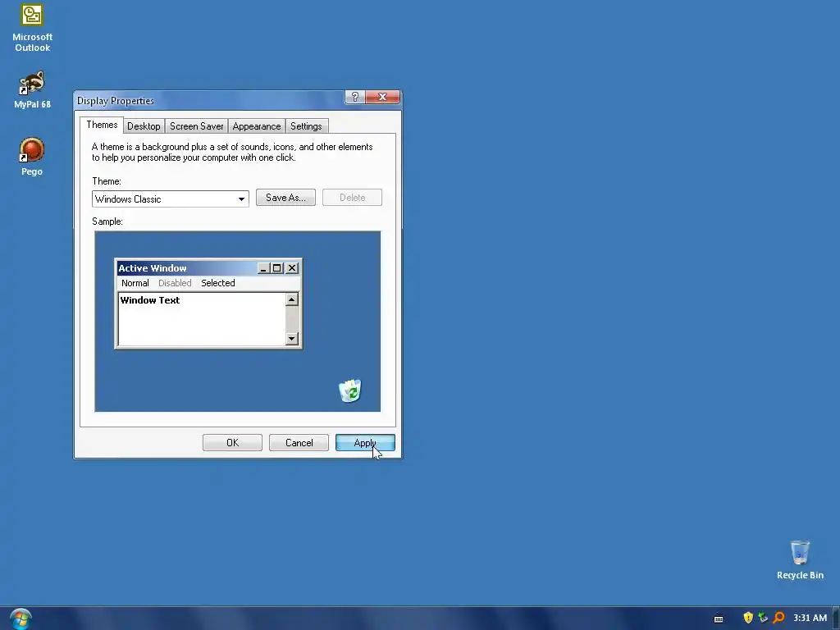
Task: Click the Display Properties title bar text
Action: 115,101
